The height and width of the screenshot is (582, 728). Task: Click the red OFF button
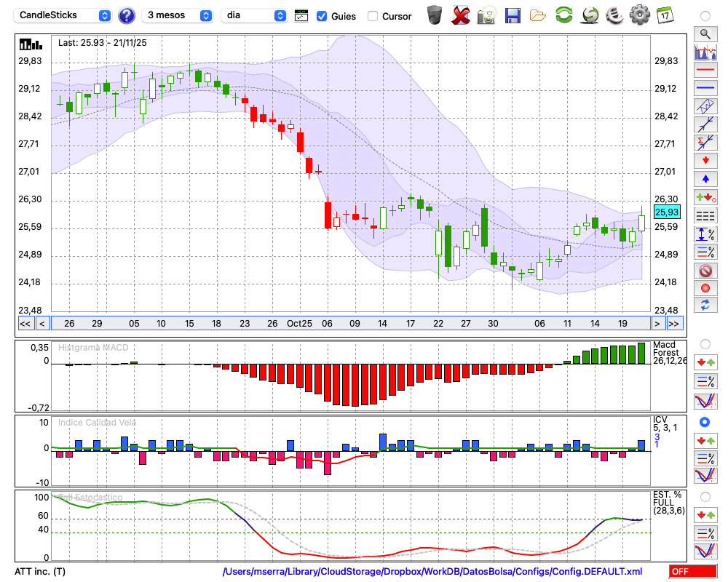coord(692,572)
